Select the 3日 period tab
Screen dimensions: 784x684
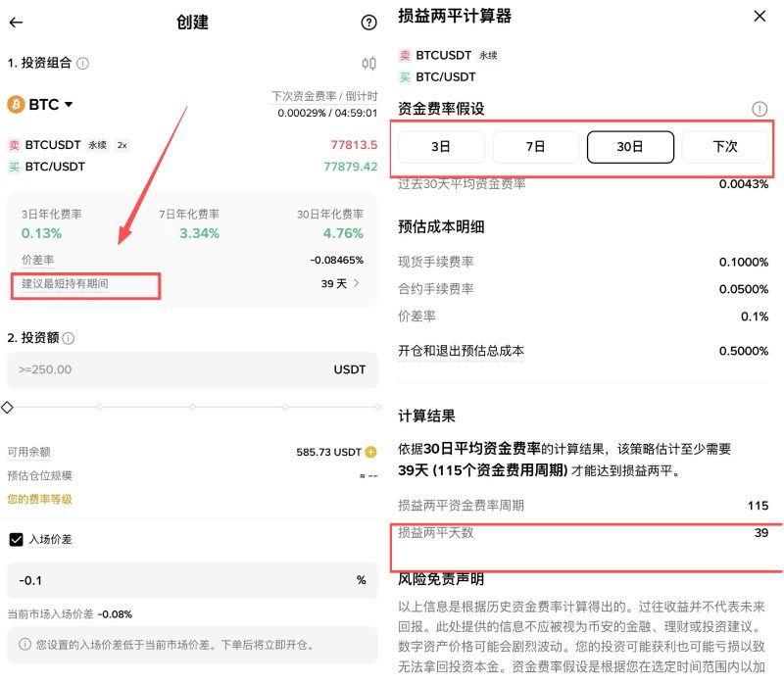pos(440,146)
